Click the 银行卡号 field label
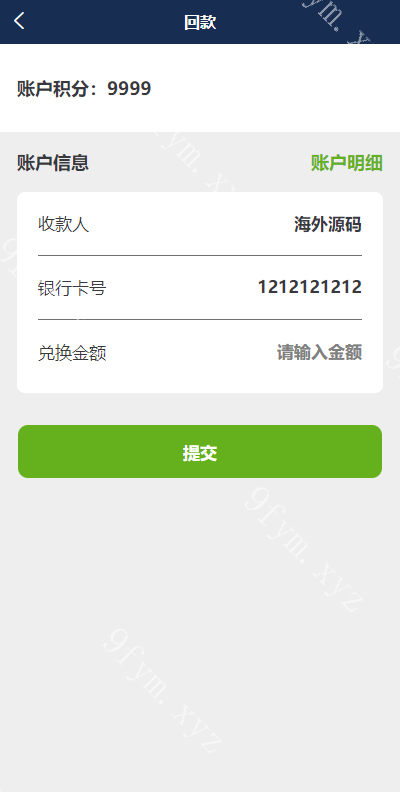Screen dimensions: 400x792 pyautogui.click(x=72, y=288)
